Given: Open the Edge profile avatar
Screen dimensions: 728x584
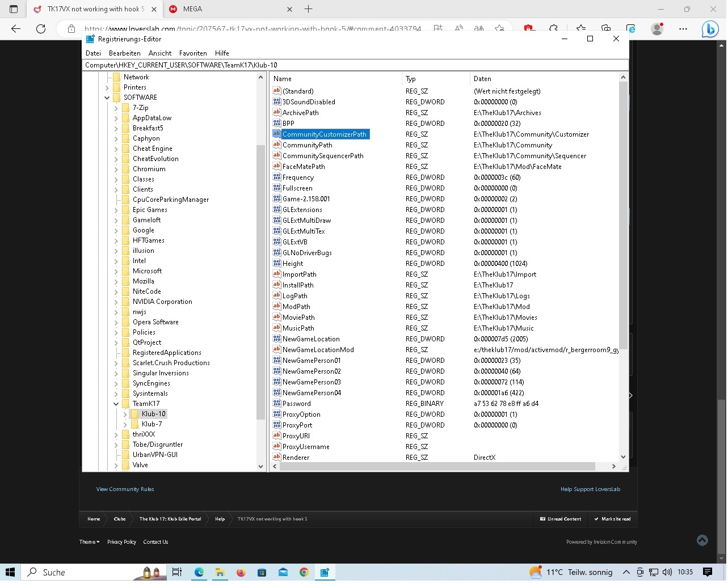Looking at the screenshot, I should pos(658,28).
